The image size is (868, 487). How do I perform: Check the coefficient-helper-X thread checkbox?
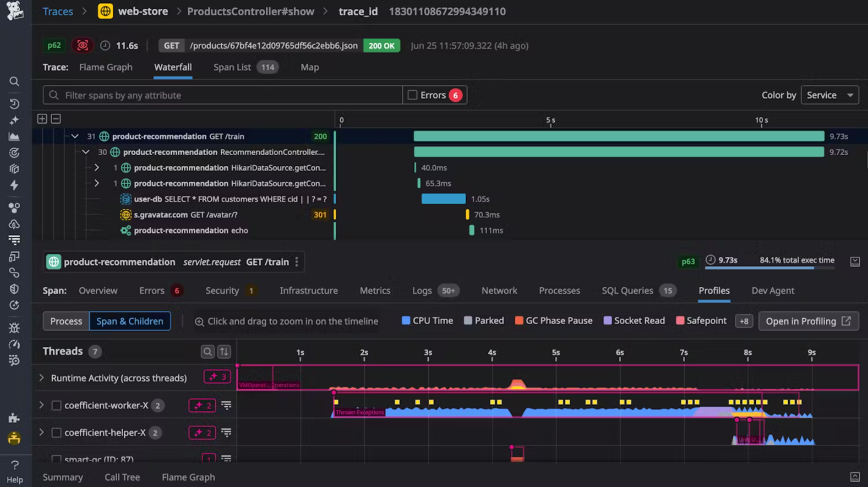[x=56, y=432]
